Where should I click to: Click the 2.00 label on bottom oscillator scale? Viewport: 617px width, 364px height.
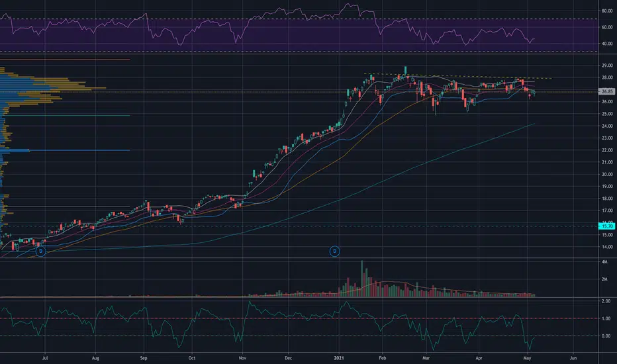(x=606, y=301)
